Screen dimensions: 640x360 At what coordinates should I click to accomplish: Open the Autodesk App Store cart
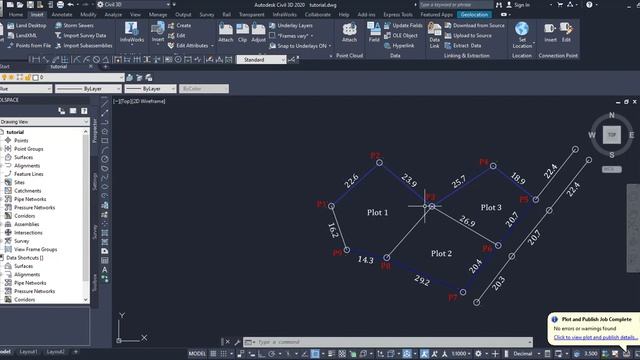560,4
